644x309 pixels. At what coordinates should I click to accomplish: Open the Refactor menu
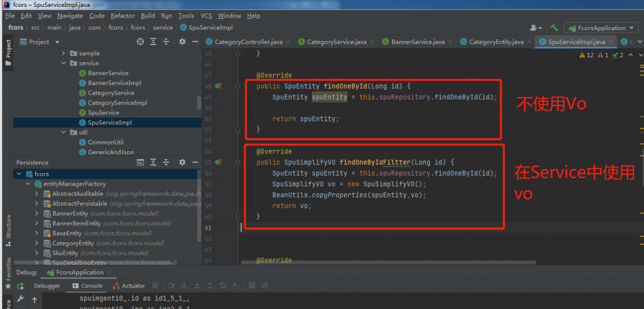click(123, 16)
